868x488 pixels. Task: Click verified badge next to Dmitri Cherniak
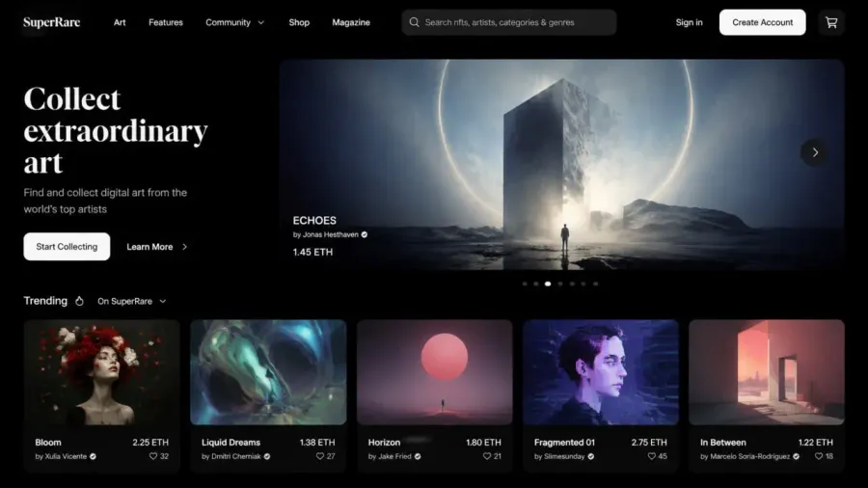[267, 456]
